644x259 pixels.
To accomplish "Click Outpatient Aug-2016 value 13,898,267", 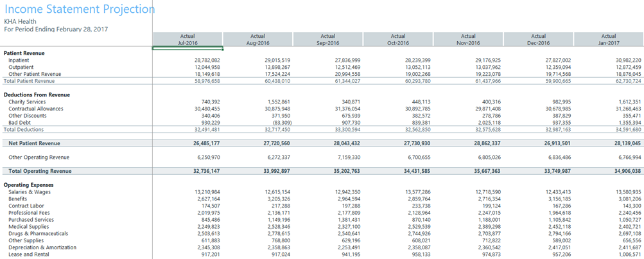I will tap(277, 67).
